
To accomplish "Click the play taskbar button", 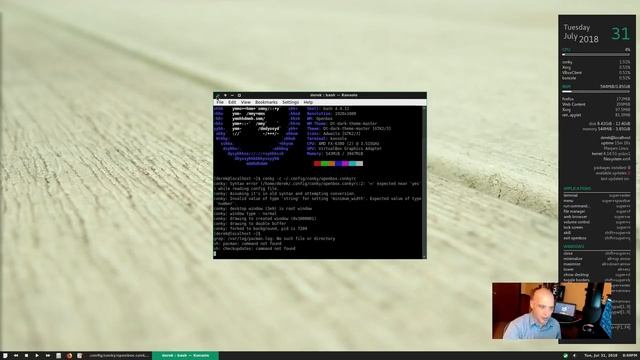I will [x=37, y=356].
